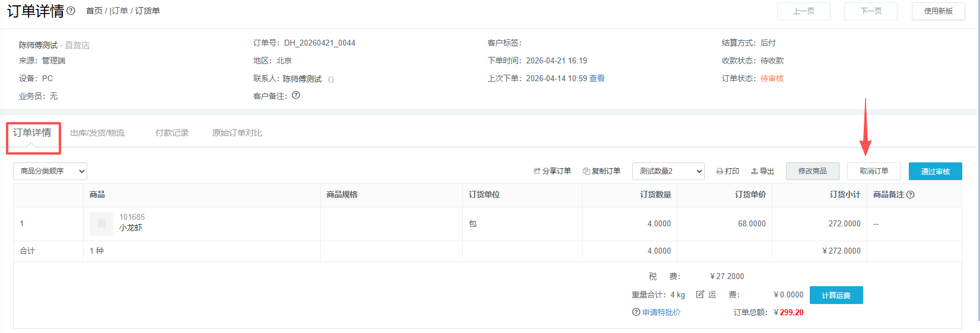Open the 查看 link for last order

597,78
